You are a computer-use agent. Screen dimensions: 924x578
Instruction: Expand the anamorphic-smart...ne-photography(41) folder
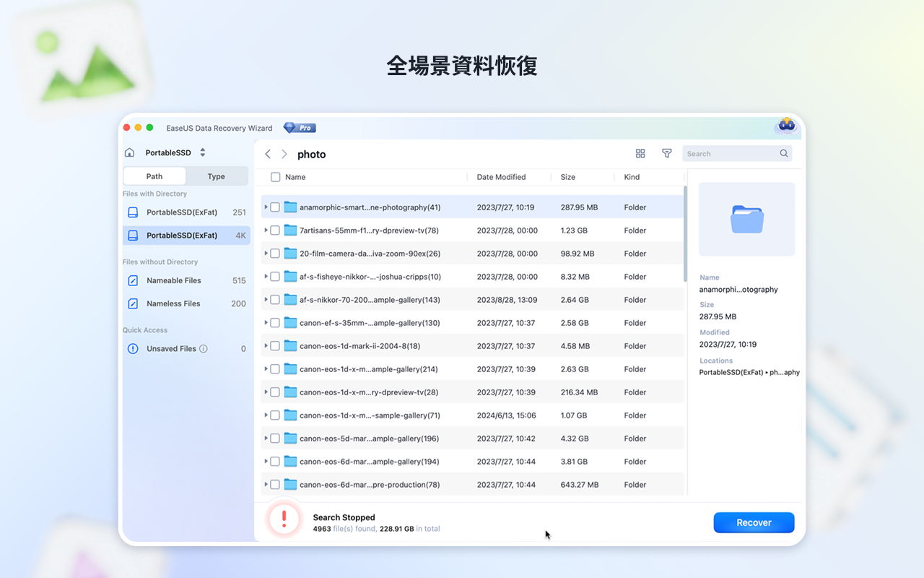click(266, 207)
